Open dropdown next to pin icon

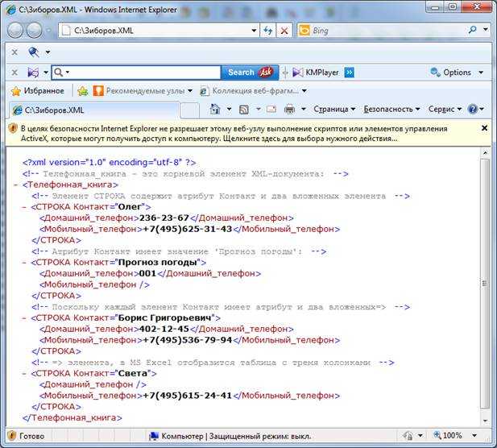48,52
